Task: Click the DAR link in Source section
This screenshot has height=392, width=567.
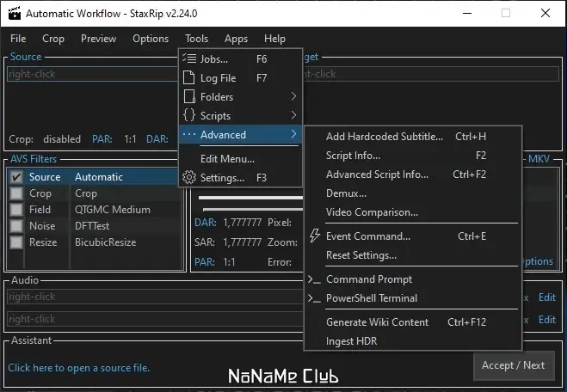Action: tap(157, 139)
